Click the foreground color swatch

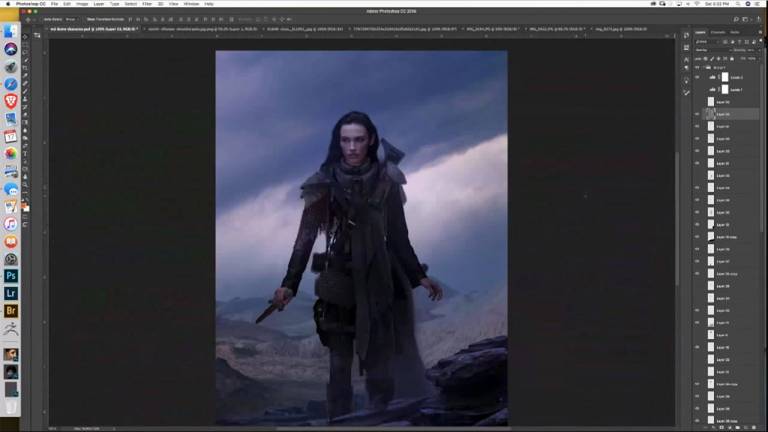pos(24,206)
